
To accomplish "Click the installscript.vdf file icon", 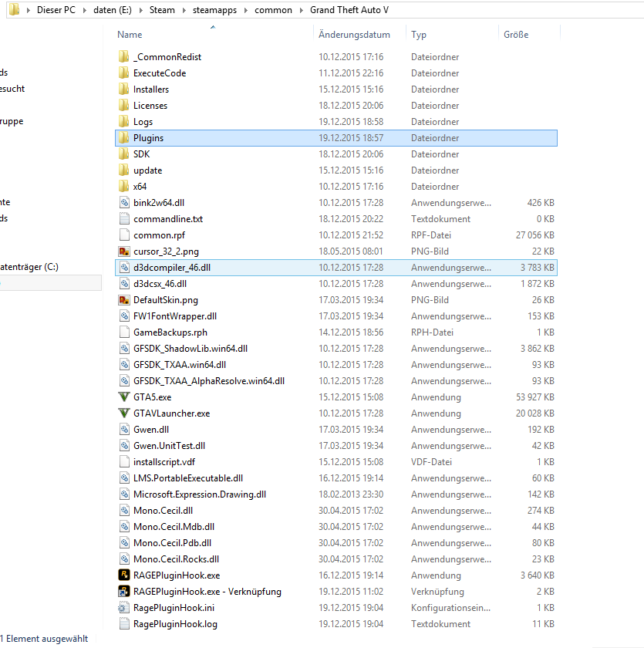I will point(124,461).
